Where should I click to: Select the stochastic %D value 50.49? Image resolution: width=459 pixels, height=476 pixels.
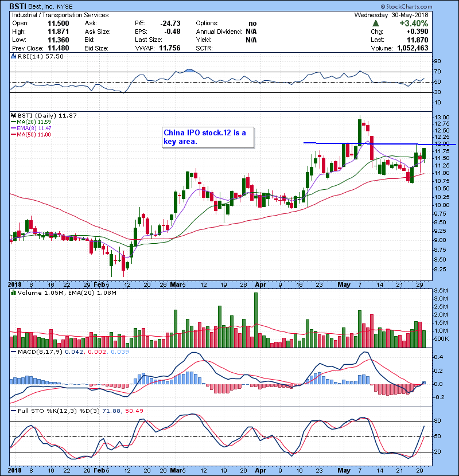[x=134, y=411]
